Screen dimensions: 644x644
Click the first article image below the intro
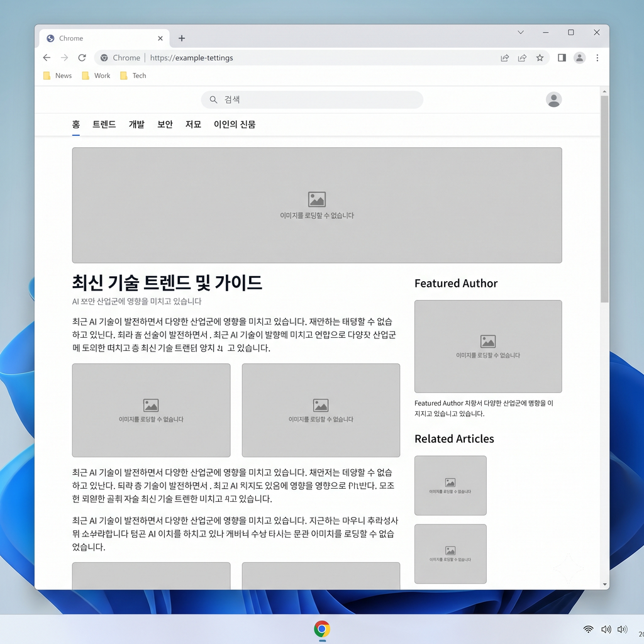151,410
